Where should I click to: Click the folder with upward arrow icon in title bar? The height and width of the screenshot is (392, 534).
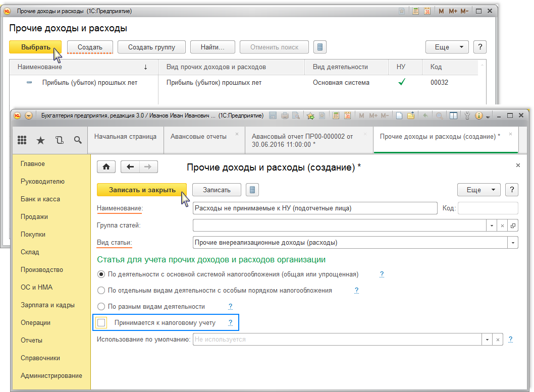pos(411,116)
